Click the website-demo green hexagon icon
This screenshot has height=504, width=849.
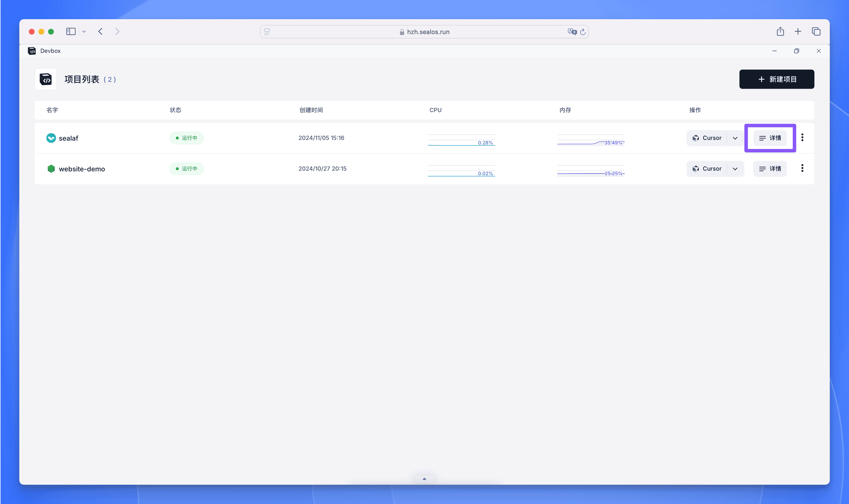coord(51,169)
